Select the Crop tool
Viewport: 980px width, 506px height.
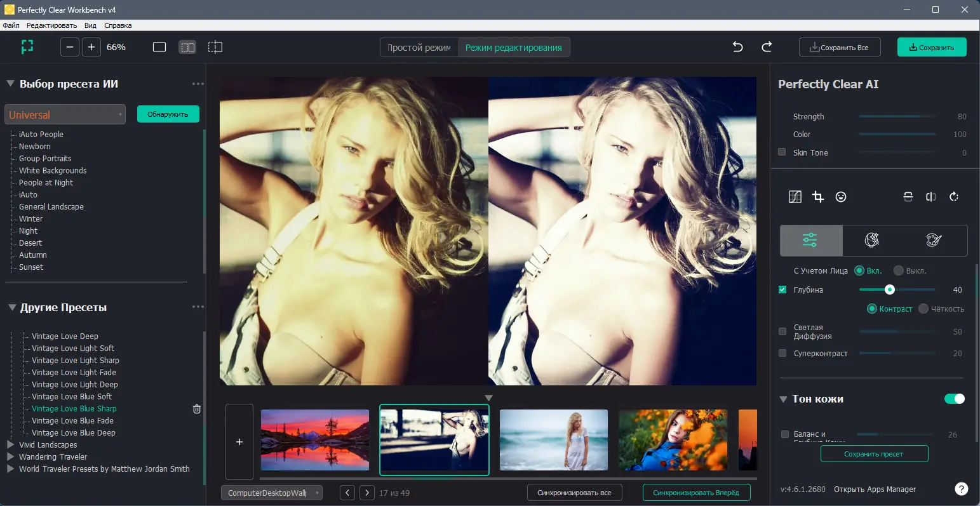pos(817,197)
